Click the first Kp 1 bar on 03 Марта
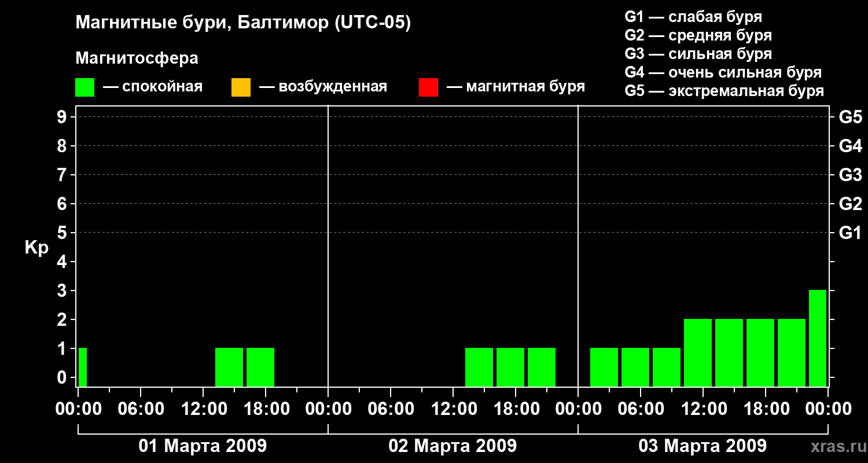Image resolution: width=868 pixels, height=463 pixels. tap(604, 367)
